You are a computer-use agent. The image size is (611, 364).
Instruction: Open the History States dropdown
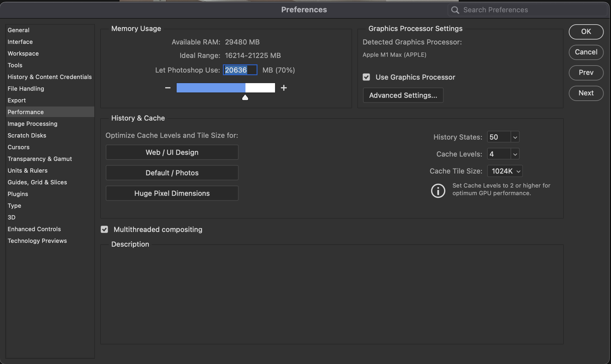[x=514, y=137]
